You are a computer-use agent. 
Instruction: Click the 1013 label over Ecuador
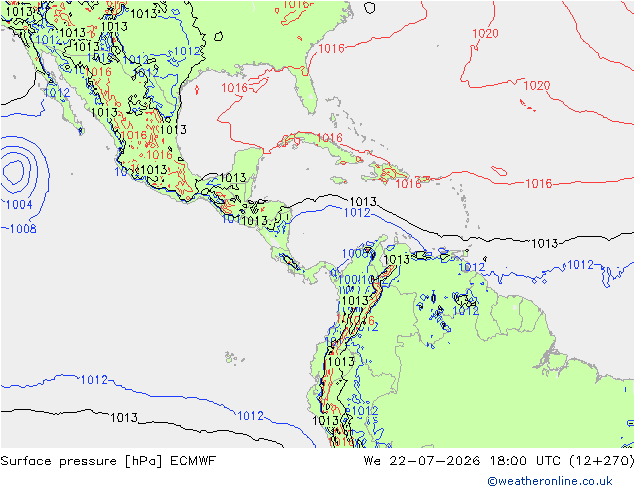[x=341, y=361]
